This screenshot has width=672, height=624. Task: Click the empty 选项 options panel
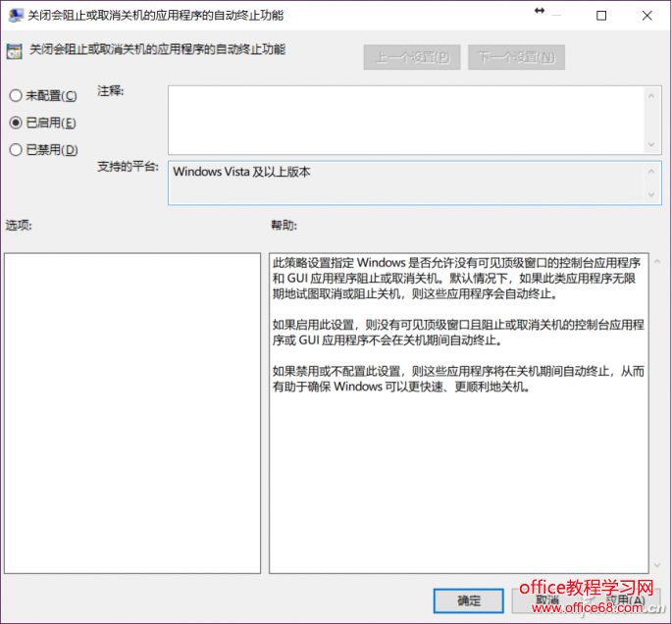pyautogui.click(x=132, y=413)
